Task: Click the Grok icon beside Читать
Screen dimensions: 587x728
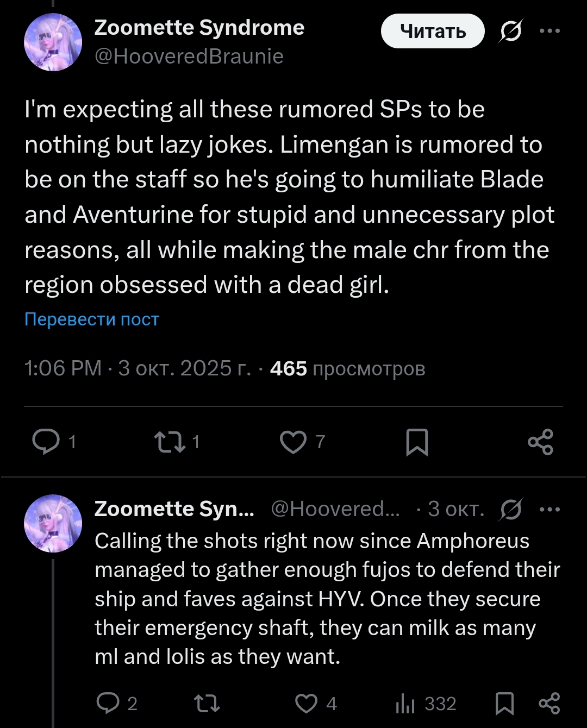Action: 510,32
